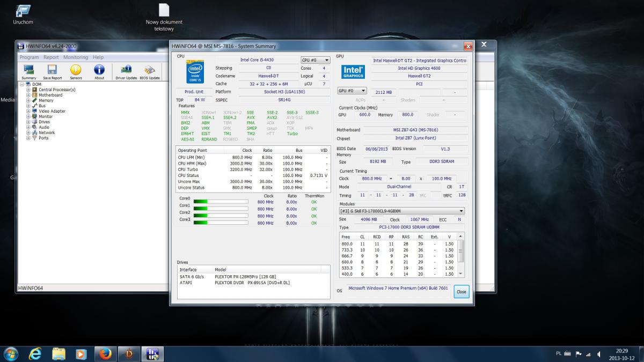Viewport: 644px width, 362px height.
Task: Click the MSI Z87-G43 motherboard field
Action: pyautogui.click(x=415, y=130)
